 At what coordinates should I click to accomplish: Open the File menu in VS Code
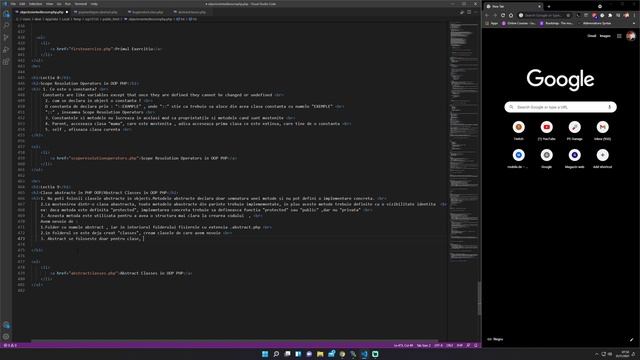pyautogui.click(x=13, y=4)
